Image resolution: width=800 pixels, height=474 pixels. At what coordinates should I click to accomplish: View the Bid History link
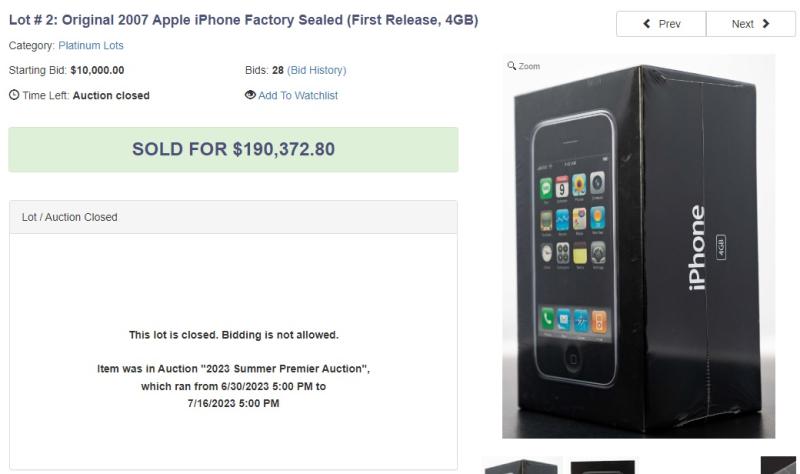pos(316,70)
